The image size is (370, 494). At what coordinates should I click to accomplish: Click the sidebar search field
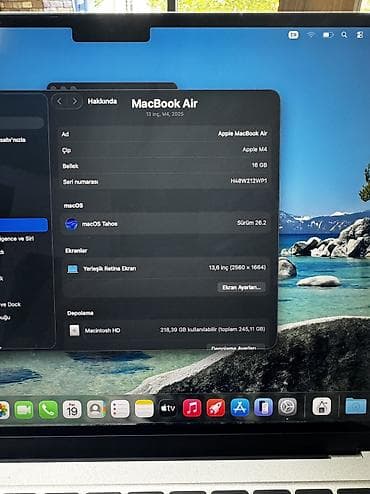click(22, 123)
